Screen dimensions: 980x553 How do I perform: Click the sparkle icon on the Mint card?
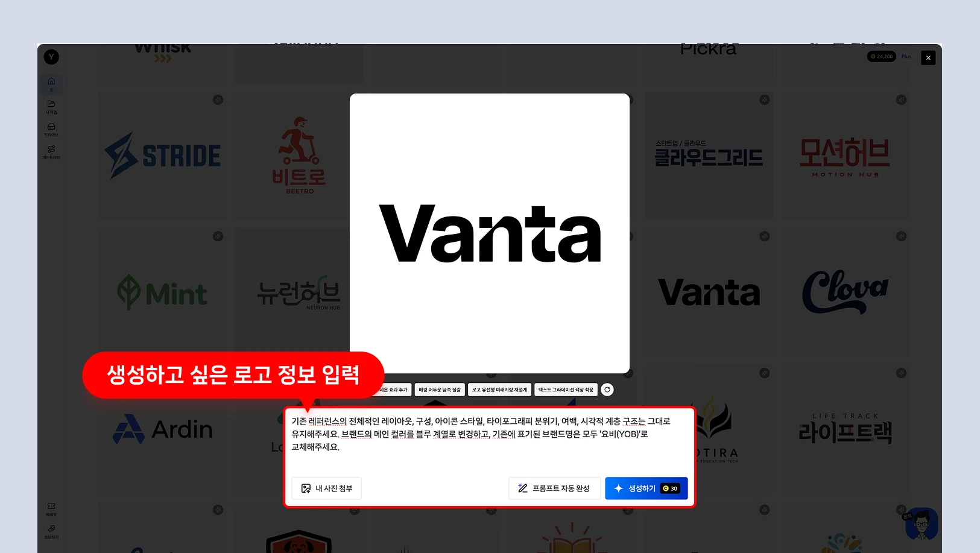(x=218, y=236)
